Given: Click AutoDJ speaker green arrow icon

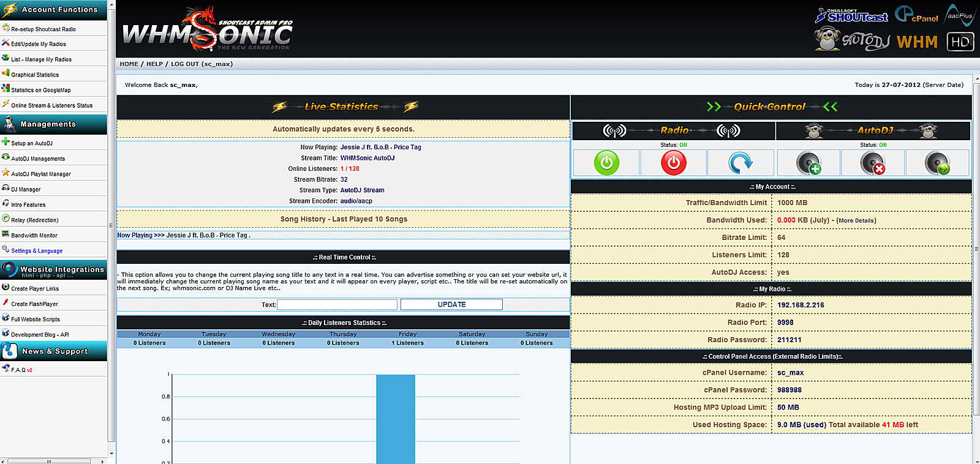Looking at the screenshot, I should tap(937, 163).
